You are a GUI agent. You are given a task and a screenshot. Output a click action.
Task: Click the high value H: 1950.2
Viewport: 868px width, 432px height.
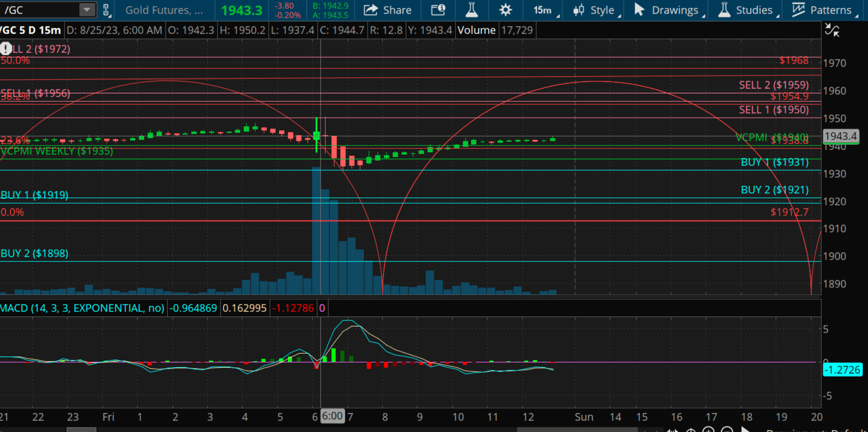click(x=242, y=30)
